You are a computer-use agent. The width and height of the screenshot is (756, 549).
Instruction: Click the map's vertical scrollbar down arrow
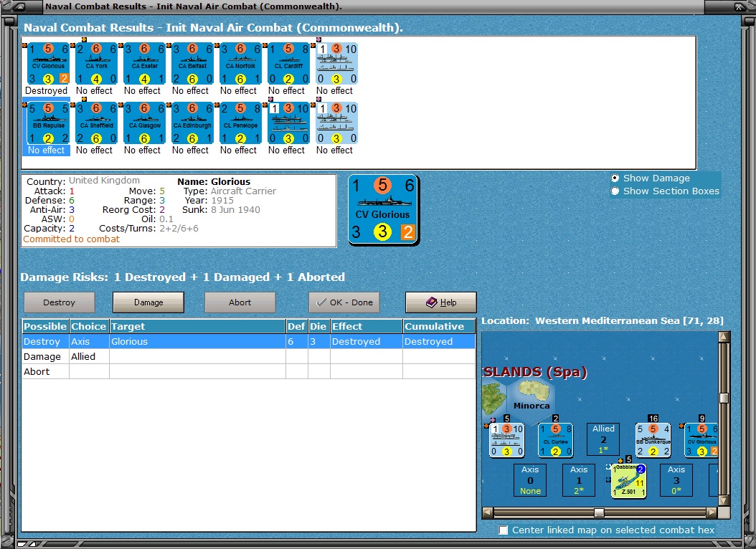pyautogui.click(x=724, y=500)
